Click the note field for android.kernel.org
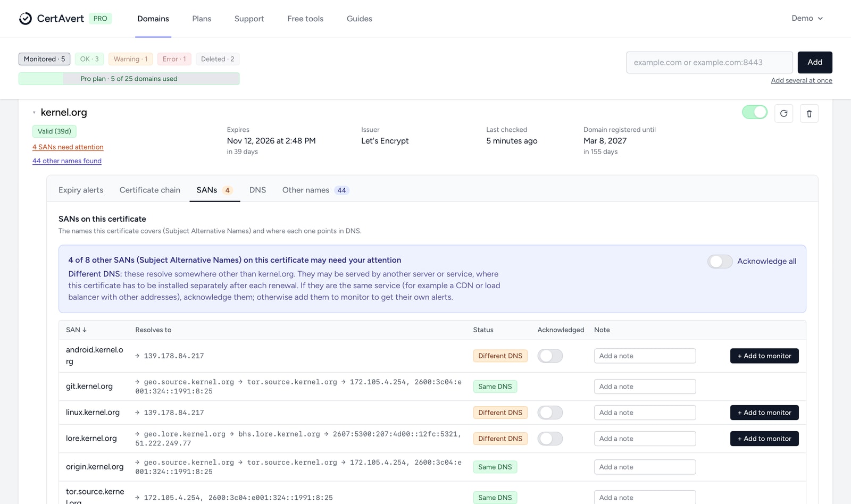This screenshot has width=851, height=504. coord(645,356)
